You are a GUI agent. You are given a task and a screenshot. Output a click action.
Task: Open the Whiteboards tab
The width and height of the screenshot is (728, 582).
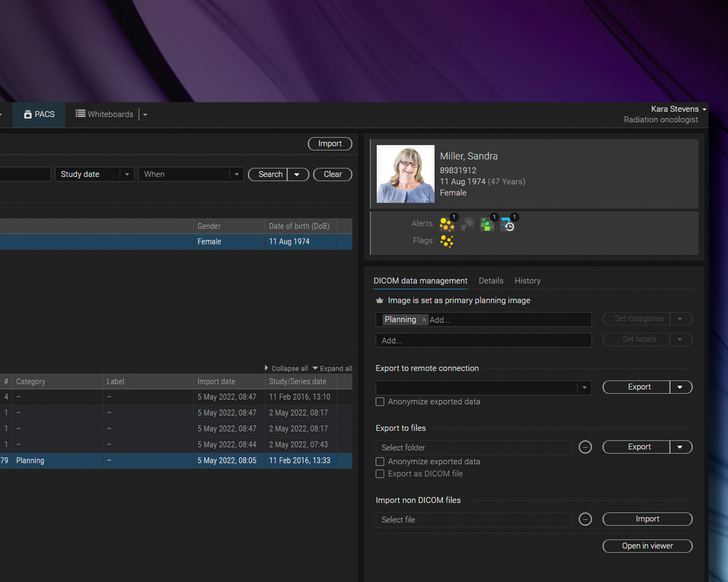[105, 114]
